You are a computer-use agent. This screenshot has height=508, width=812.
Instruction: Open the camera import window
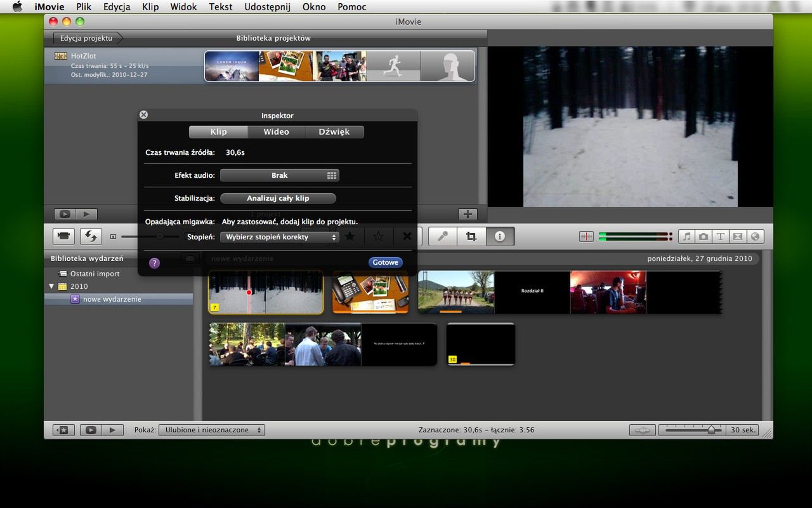click(63, 236)
